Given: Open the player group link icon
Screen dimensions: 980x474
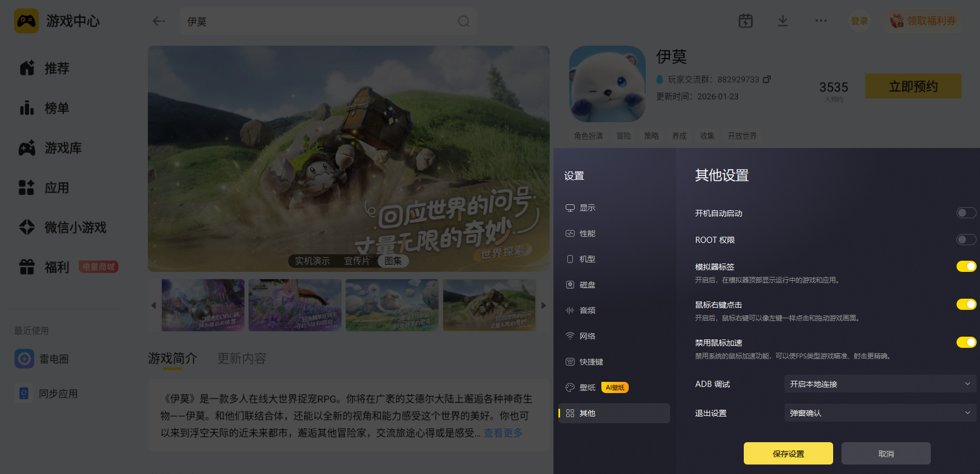Looking at the screenshot, I should point(767,79).
